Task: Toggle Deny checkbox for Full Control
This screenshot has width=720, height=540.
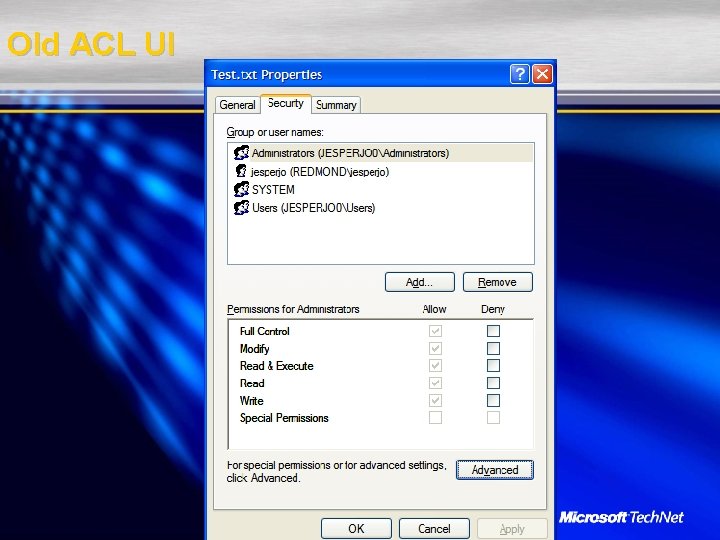Action: (494, 331)
